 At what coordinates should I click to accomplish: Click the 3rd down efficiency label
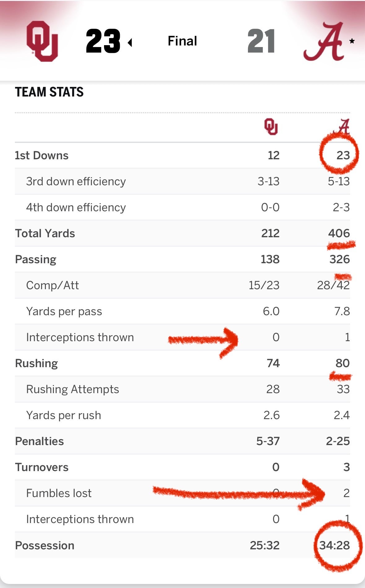[76, 181]
